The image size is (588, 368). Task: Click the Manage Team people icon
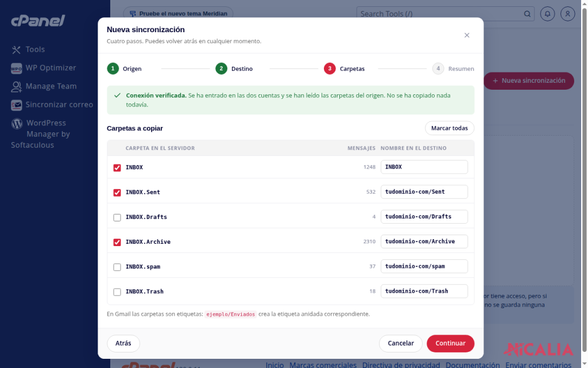tap(16, 87)
